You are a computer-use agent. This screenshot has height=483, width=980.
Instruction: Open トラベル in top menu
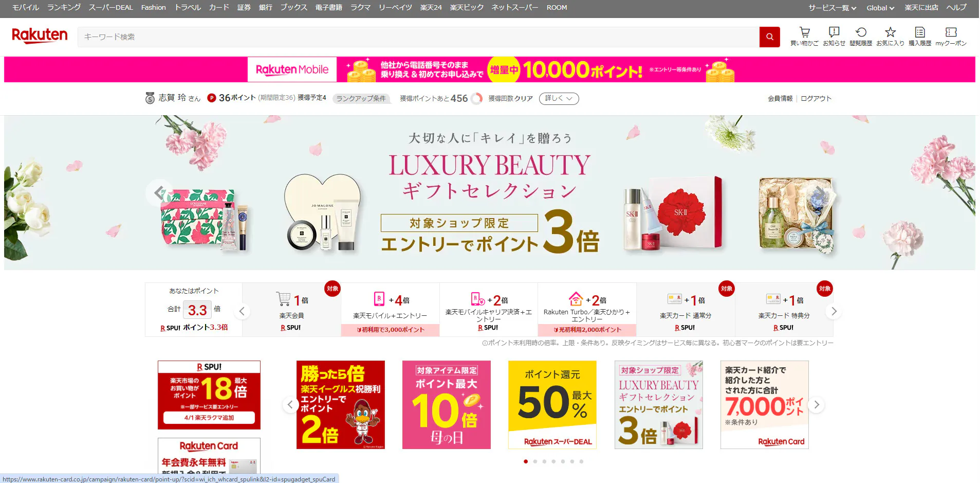(x=188, y=7)
